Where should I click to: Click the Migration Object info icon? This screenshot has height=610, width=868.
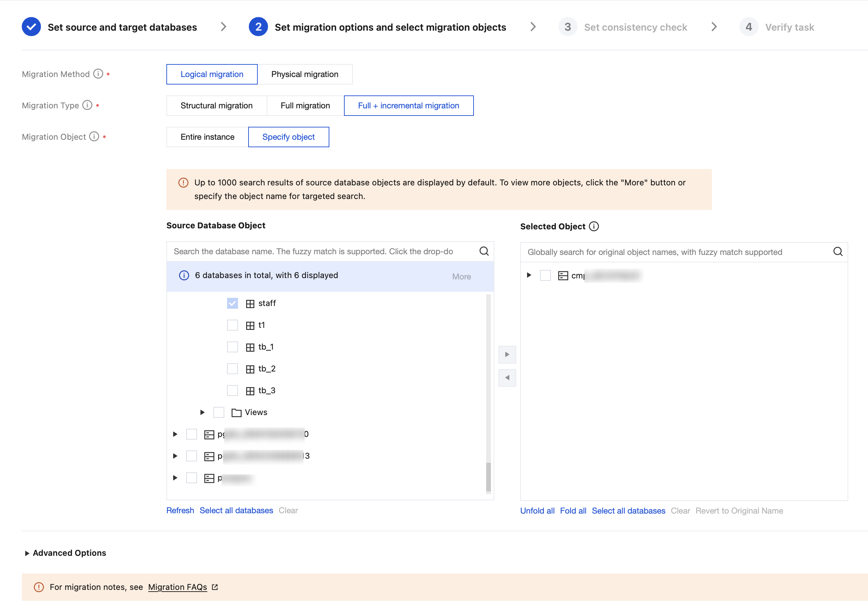point(94,136)
